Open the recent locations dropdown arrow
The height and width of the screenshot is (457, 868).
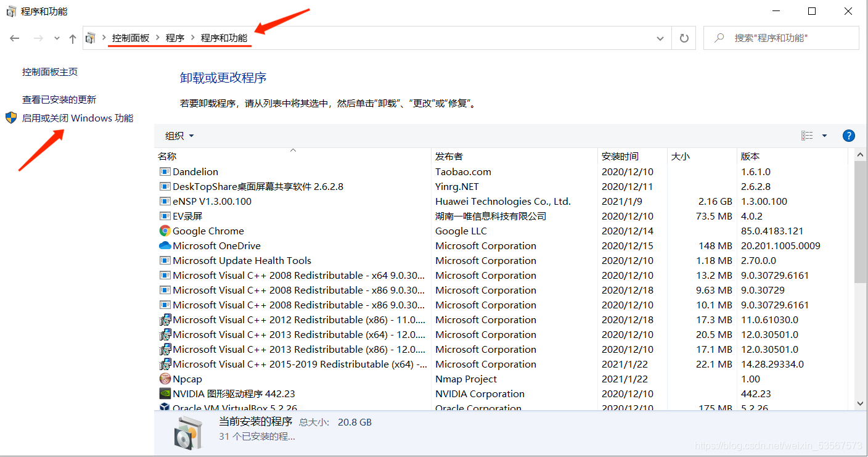coord(57,38)
